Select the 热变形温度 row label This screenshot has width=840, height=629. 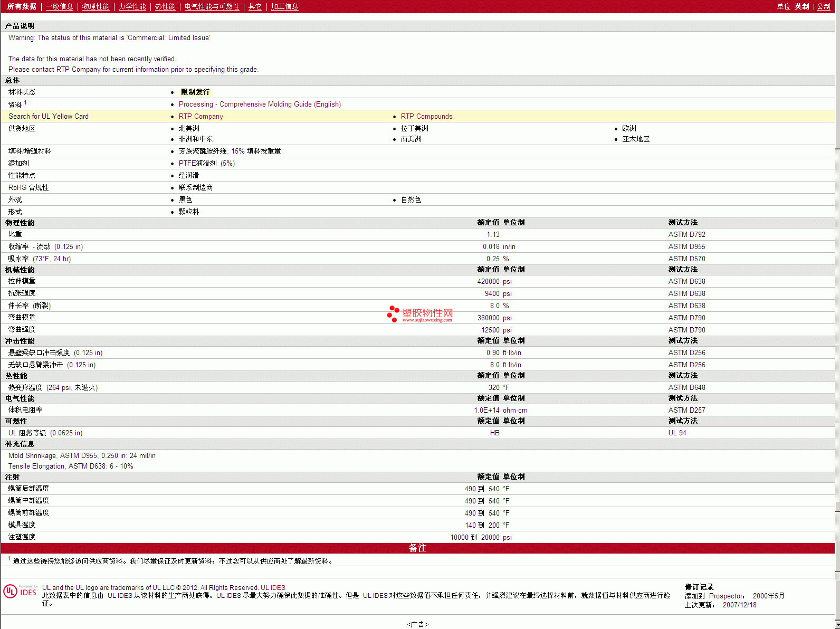[x=53, y=388]
